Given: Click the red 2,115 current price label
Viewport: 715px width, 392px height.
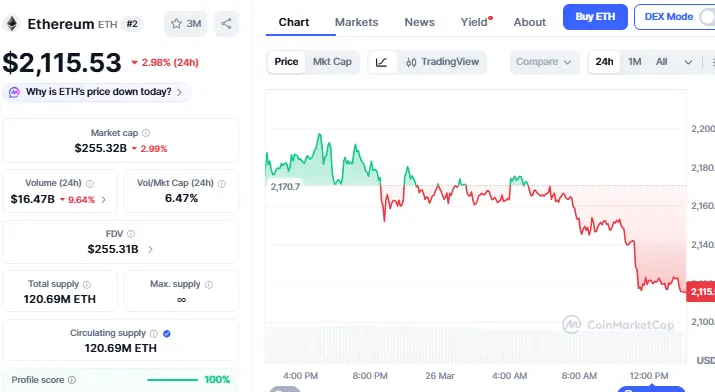Looking at the screenshot, I should pos(700,292).
